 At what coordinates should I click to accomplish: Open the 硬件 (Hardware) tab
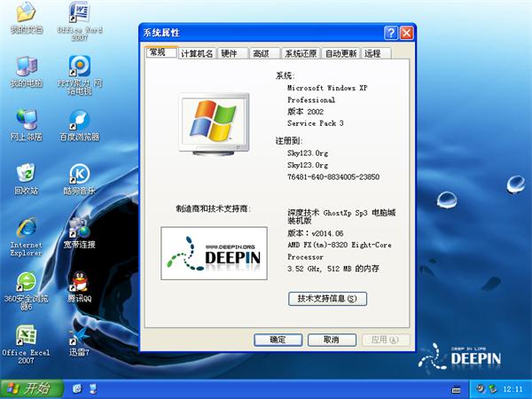[x=229, y=54]
